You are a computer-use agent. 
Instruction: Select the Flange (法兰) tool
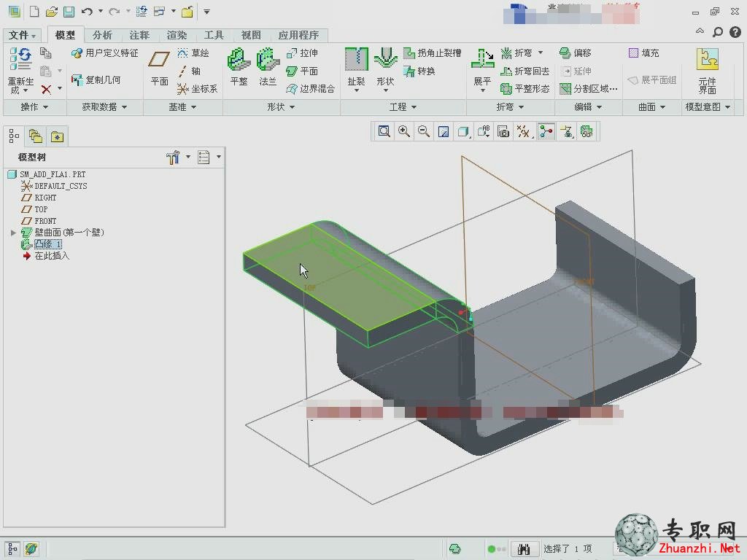(x=268, y=66)
